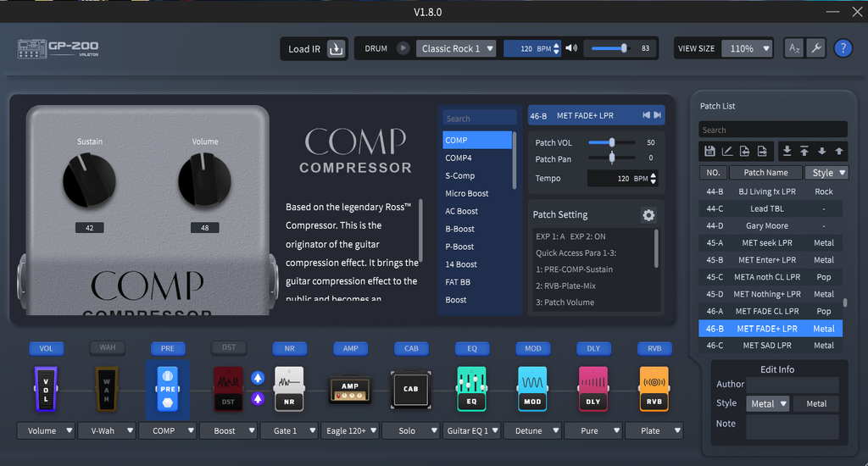Select the WAH pedal icon
Screen dimensions: 868x466
106,389
